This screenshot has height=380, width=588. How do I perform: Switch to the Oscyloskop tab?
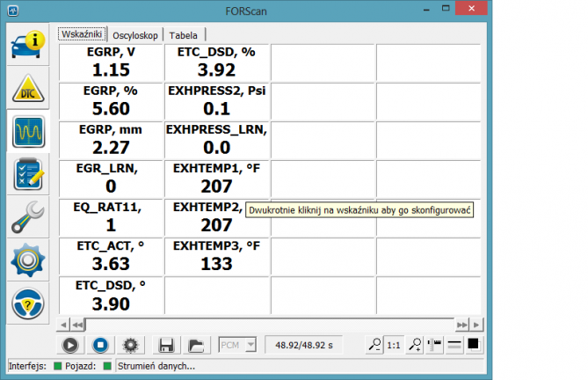[x=135, y=34]
